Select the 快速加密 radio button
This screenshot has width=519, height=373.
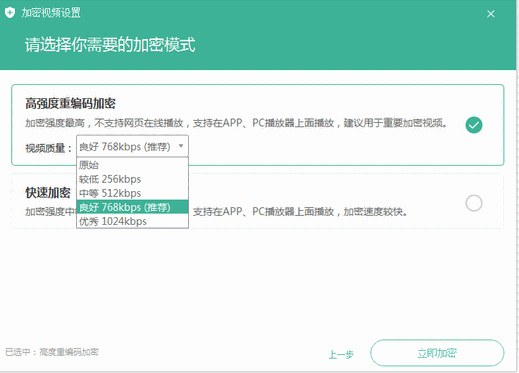(474, 203)
